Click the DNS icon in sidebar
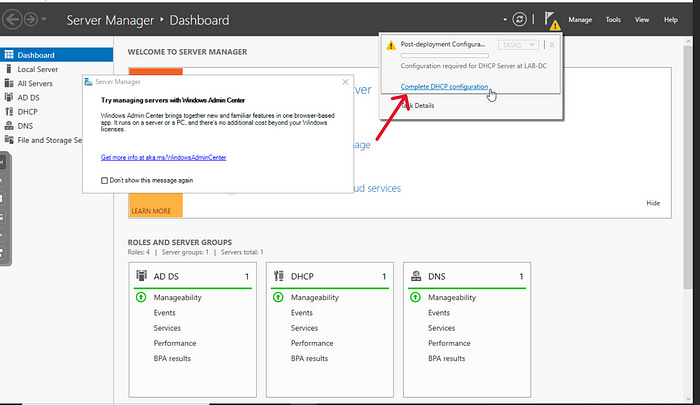 click(8, 125)
